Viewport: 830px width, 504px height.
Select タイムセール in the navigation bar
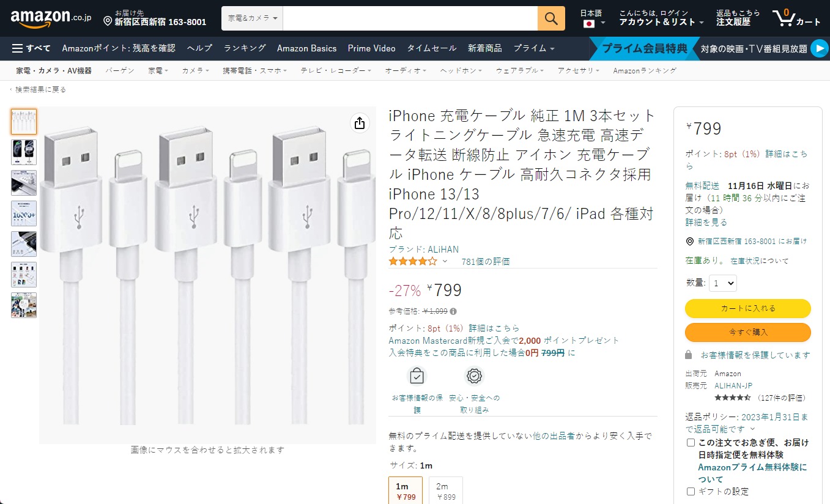(x=431, y=47)
